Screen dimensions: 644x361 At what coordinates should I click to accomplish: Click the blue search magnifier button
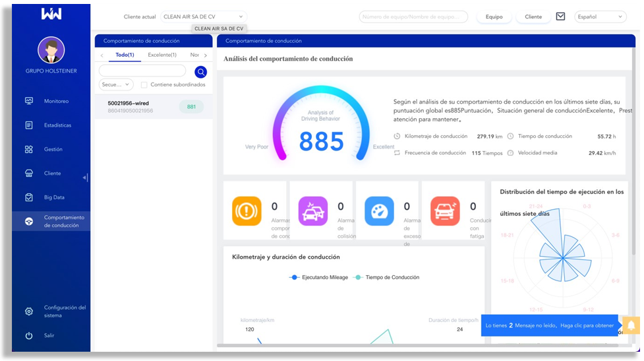(200, 72)
